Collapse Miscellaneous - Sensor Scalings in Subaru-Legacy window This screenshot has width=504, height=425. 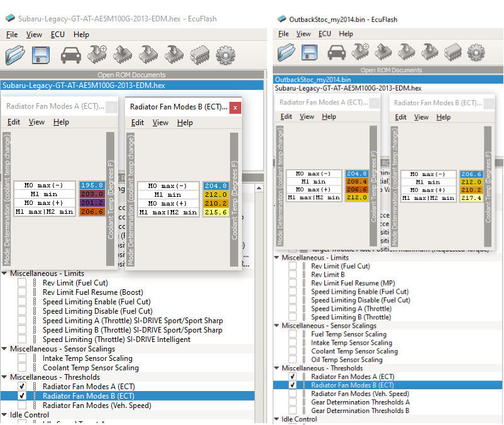(5, 349)
